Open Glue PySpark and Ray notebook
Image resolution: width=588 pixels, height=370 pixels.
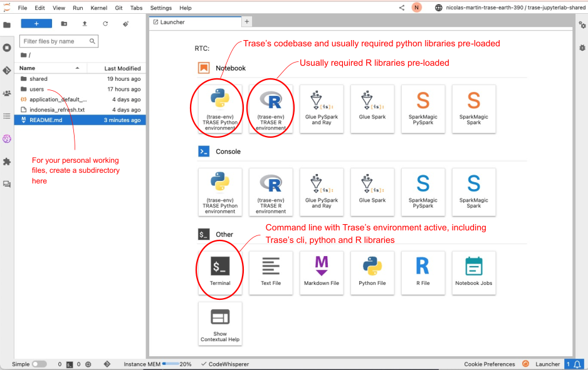pos(322,108)
